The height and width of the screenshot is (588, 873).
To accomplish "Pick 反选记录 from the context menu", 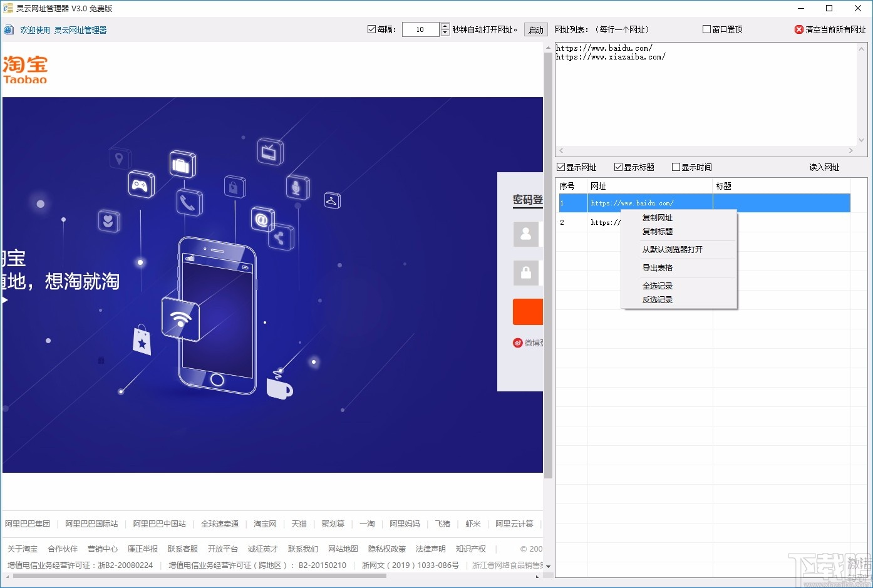I will click(658, 300).
